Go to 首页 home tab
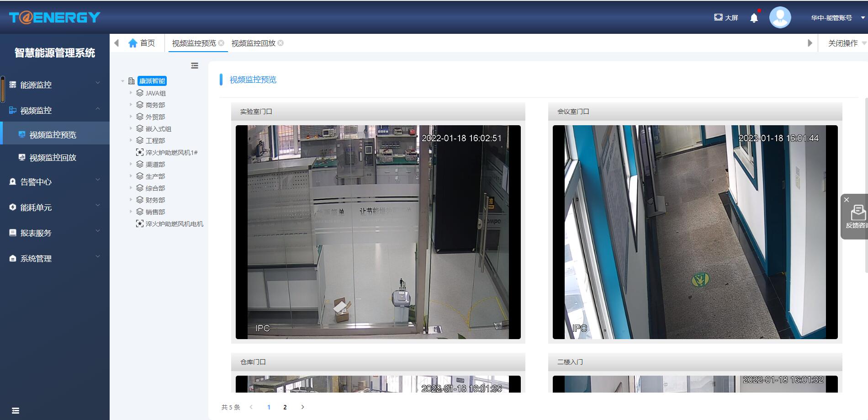Image resolution: width=868 pixels, height=420 pixels. [x=142, y=43]
